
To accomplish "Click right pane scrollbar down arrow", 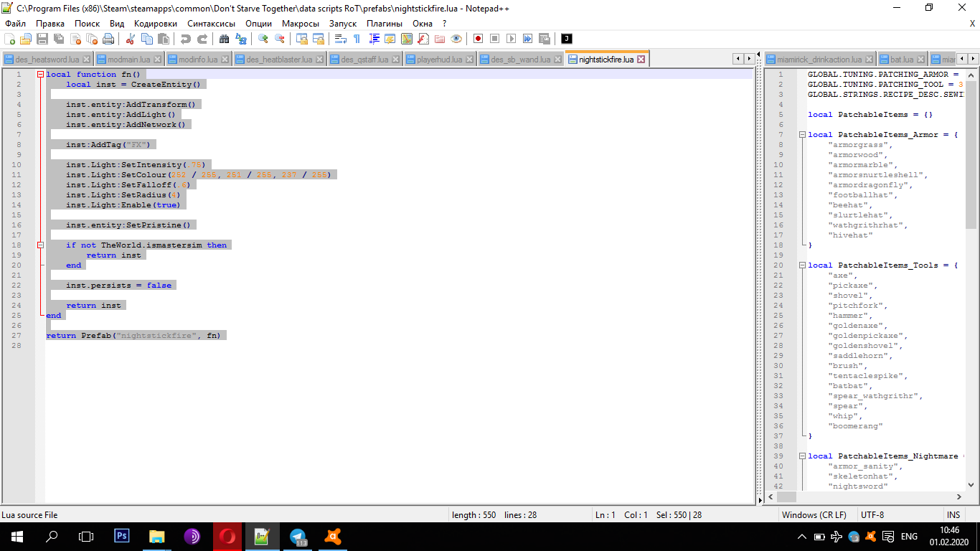I will 971,484.
